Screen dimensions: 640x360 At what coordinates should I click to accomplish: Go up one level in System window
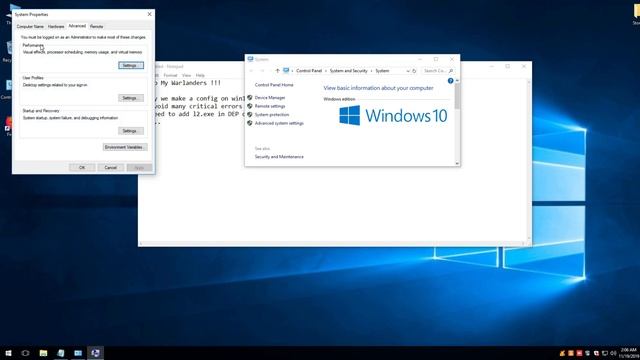pos(278,71)
